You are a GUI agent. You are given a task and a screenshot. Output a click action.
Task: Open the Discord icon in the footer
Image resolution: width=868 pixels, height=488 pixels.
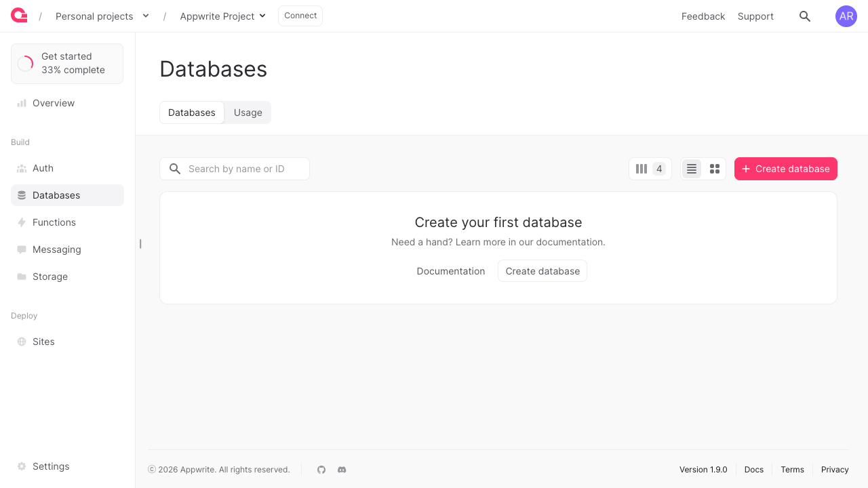pos(342,470)
